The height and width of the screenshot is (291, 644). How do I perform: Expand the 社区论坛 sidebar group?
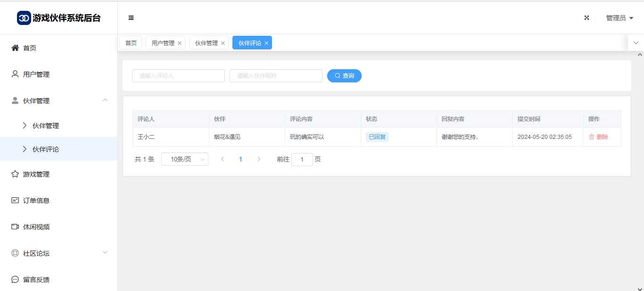105,253
